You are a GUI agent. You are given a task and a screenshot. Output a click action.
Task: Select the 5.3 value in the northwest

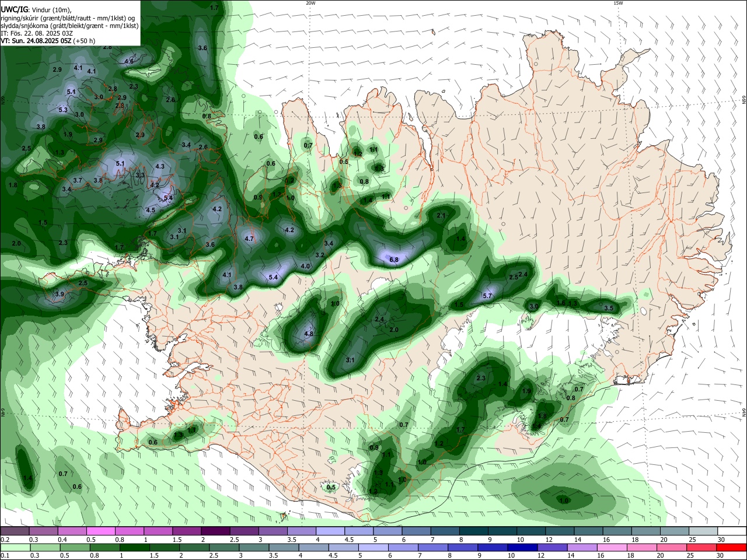pyautogui.click(x=64, y=110)
